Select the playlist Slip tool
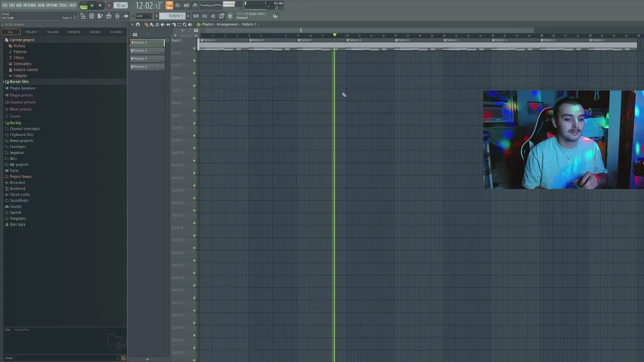 [x=168, y=25]
